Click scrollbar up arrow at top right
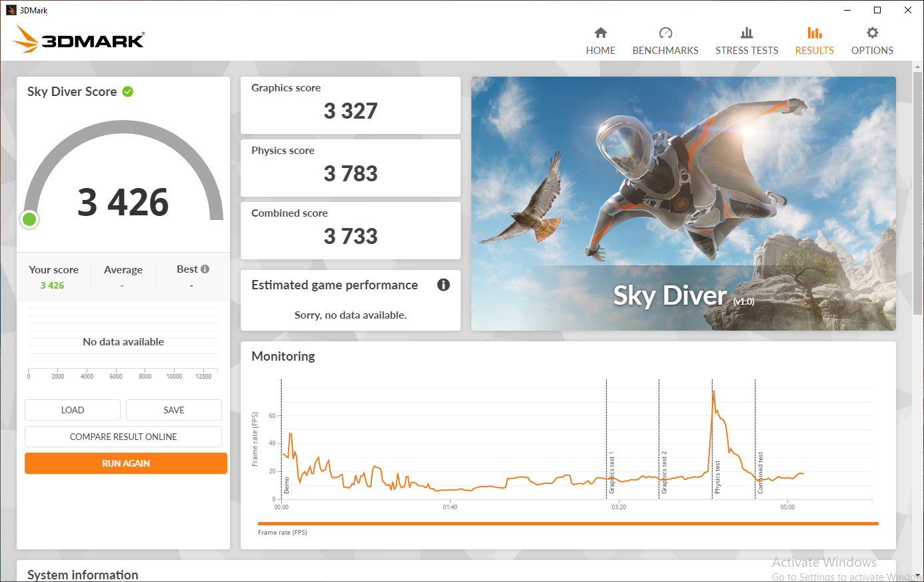This screenshot has height=582, width=924. click(x=918, y=66)
